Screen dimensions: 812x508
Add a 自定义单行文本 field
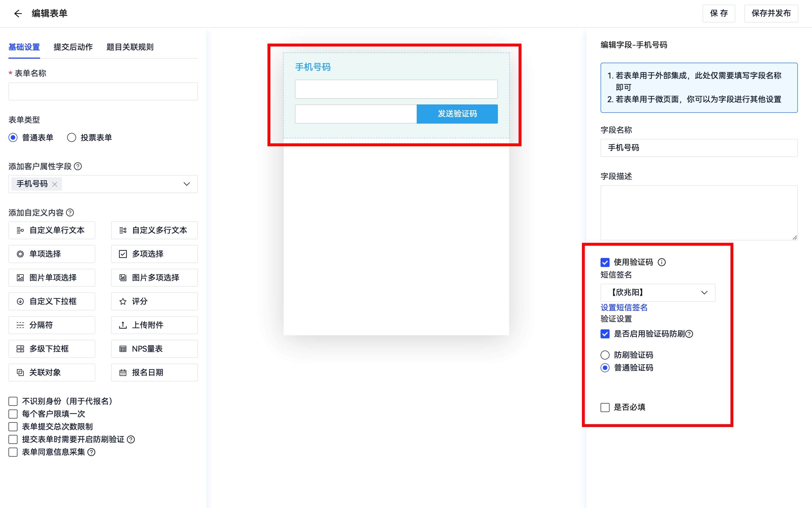coord(52,230)
